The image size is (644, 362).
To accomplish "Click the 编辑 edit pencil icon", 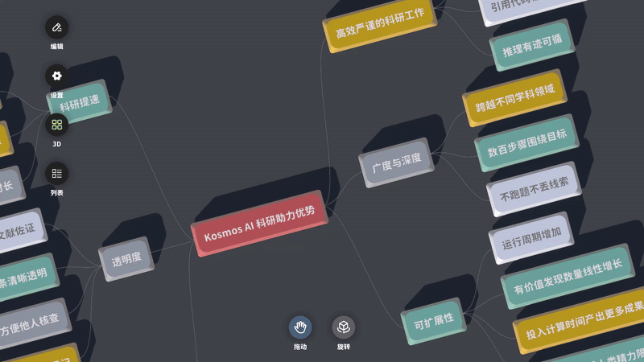I will 56,27.
